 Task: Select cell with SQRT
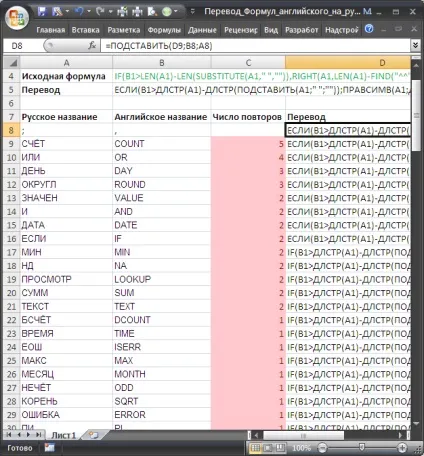click(162, 401)
